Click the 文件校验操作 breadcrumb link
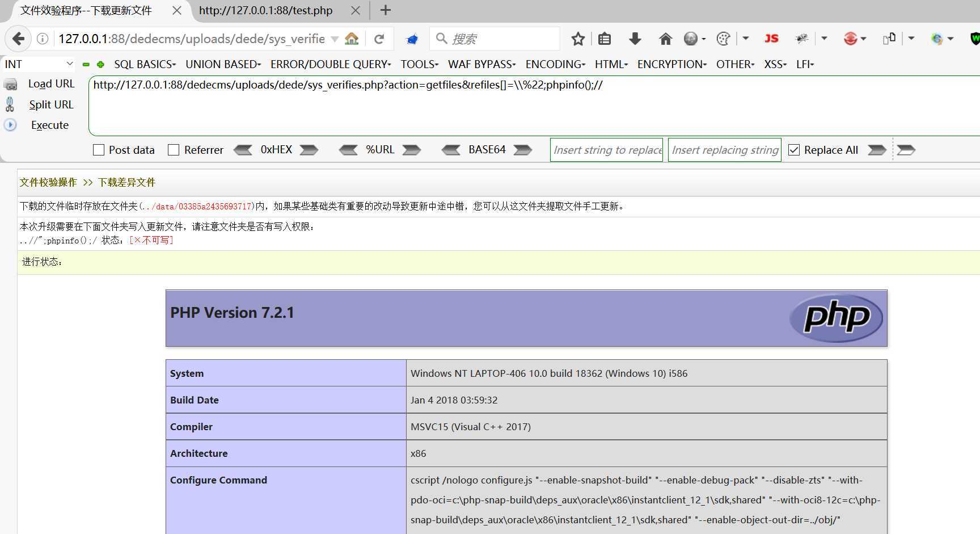The image size is (980, 534). pyautogui.click(x=48, y=182)
